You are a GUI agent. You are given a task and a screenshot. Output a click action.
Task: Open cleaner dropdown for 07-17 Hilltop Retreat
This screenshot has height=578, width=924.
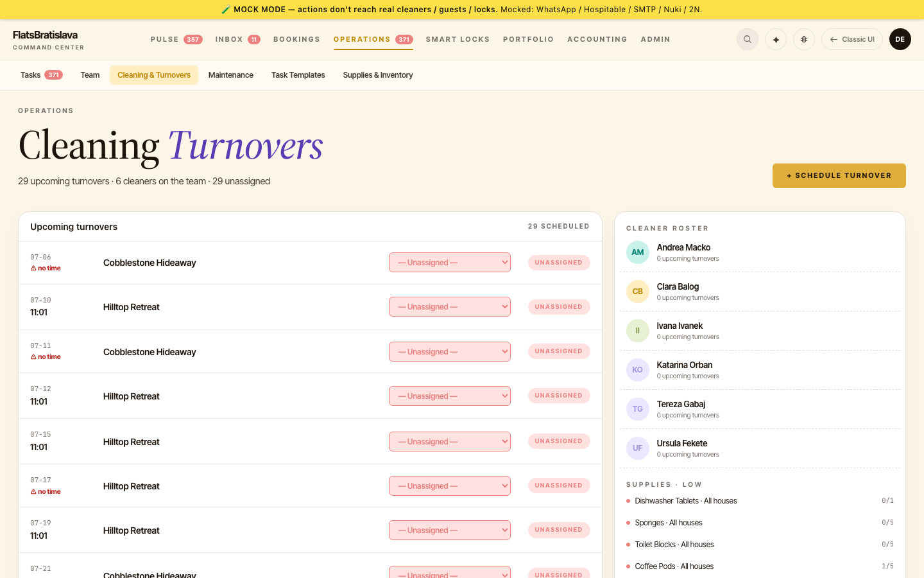(x=450, y=486)
